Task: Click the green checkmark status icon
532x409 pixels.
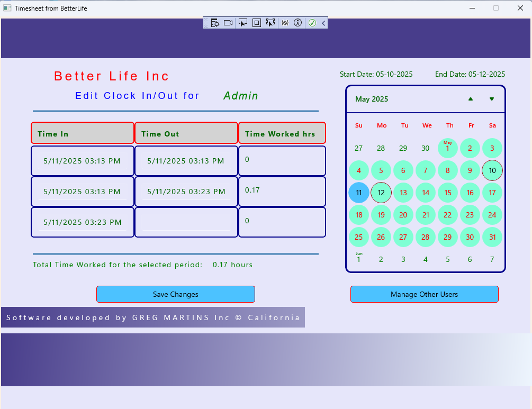Action: coord(312,23)
